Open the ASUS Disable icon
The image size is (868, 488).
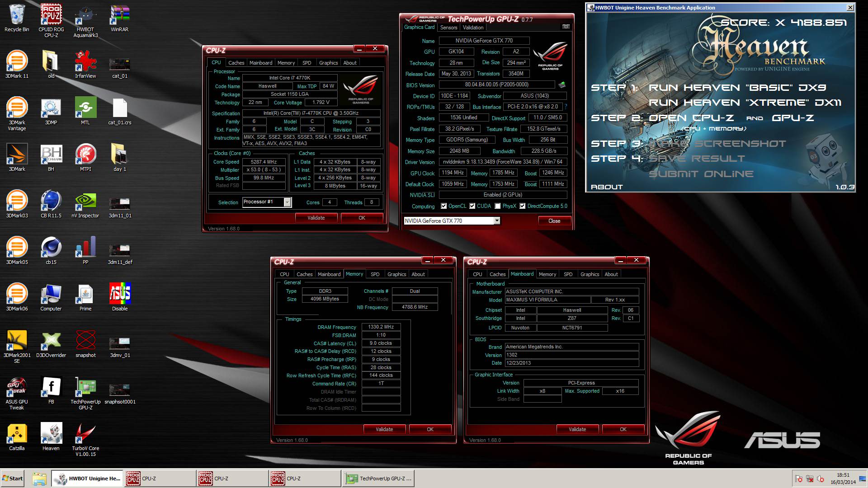[x=120, y=297]
